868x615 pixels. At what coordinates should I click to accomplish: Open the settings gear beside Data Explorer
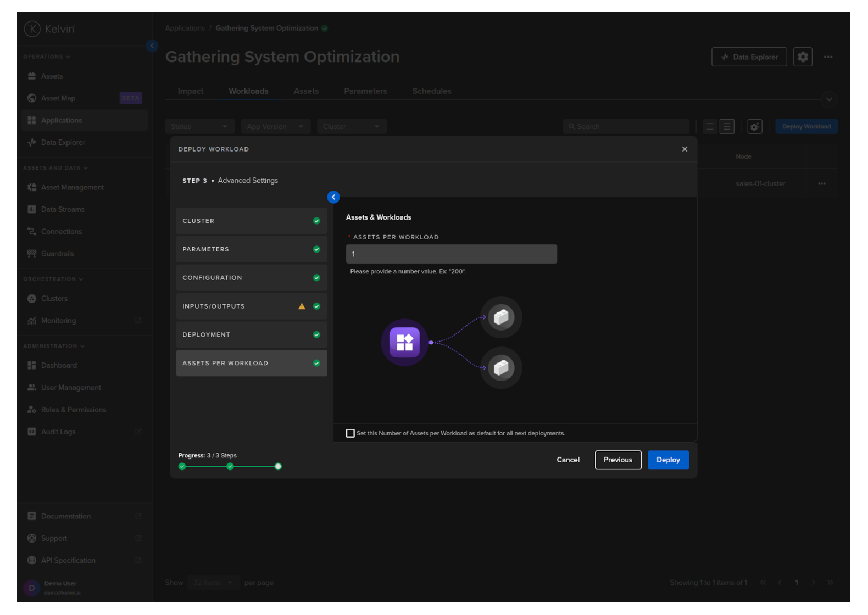tap(803, 57)
